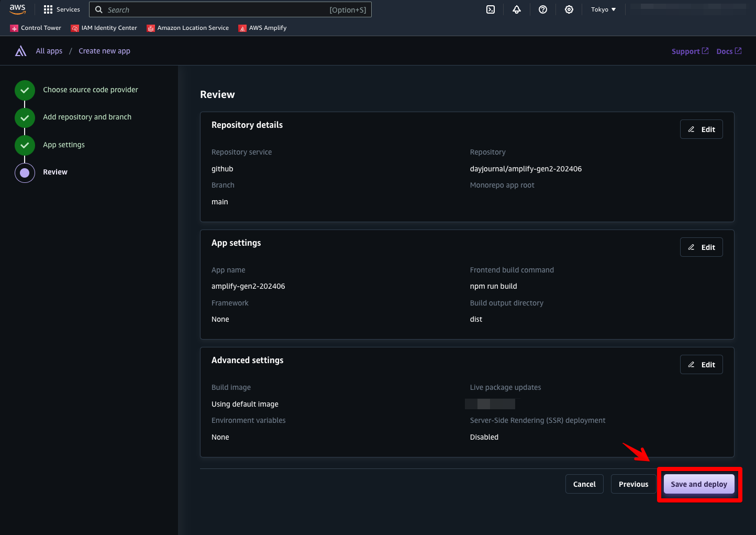This screenshot has width=756, height=535.
Task: Open the settings gear icon
Action: point(569,9)
